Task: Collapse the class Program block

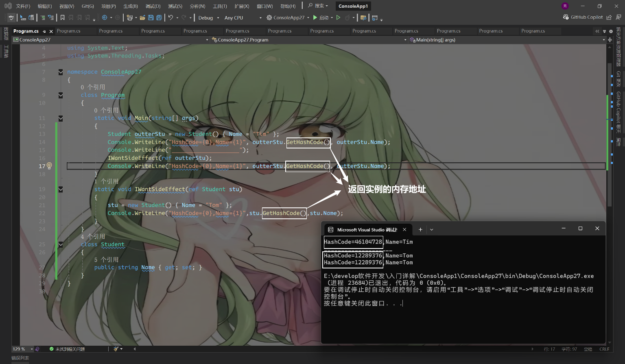Action: 61,95
